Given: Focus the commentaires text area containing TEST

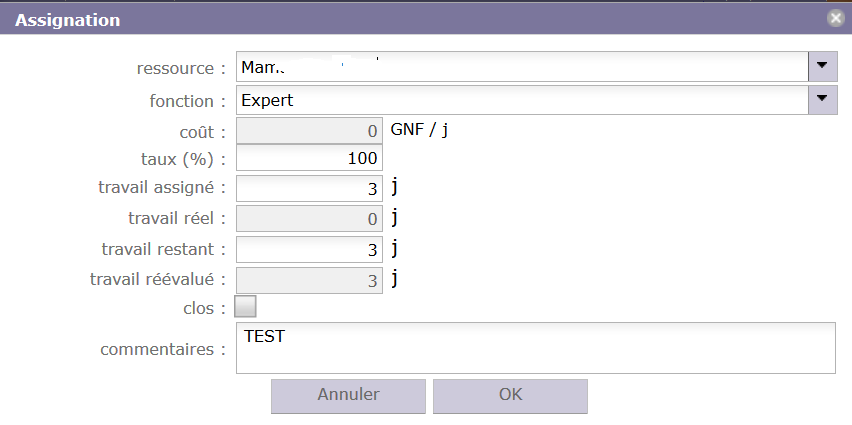Looking at the screenshot, I should coord(535,348).
